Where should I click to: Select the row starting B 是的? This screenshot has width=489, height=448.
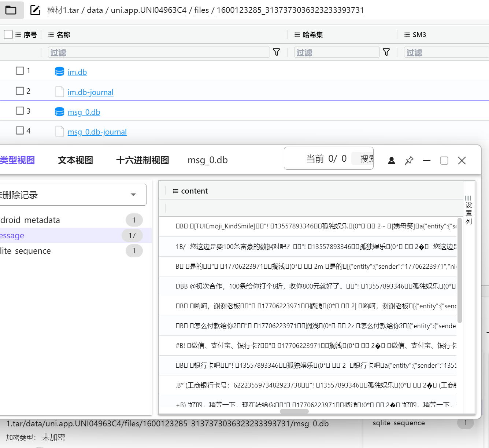308,267
